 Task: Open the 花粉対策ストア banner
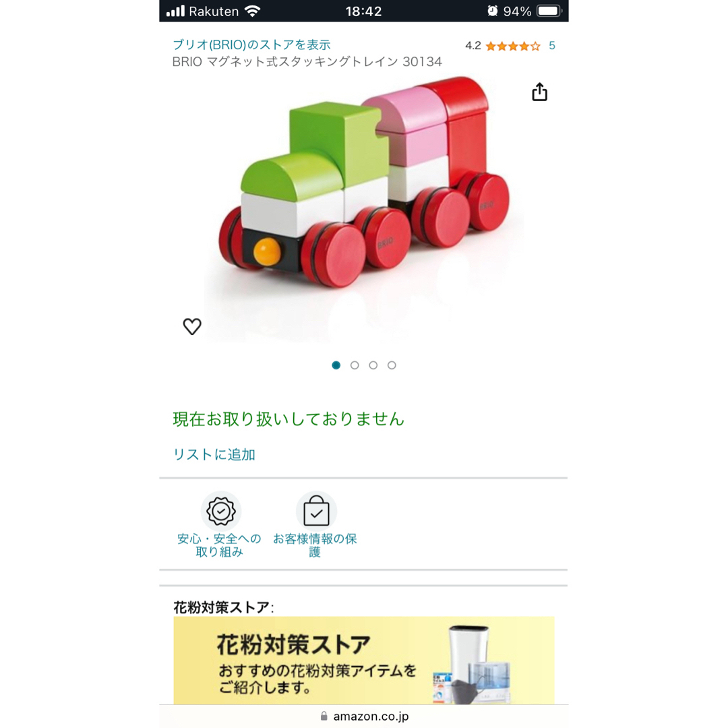tap(364, 660)
